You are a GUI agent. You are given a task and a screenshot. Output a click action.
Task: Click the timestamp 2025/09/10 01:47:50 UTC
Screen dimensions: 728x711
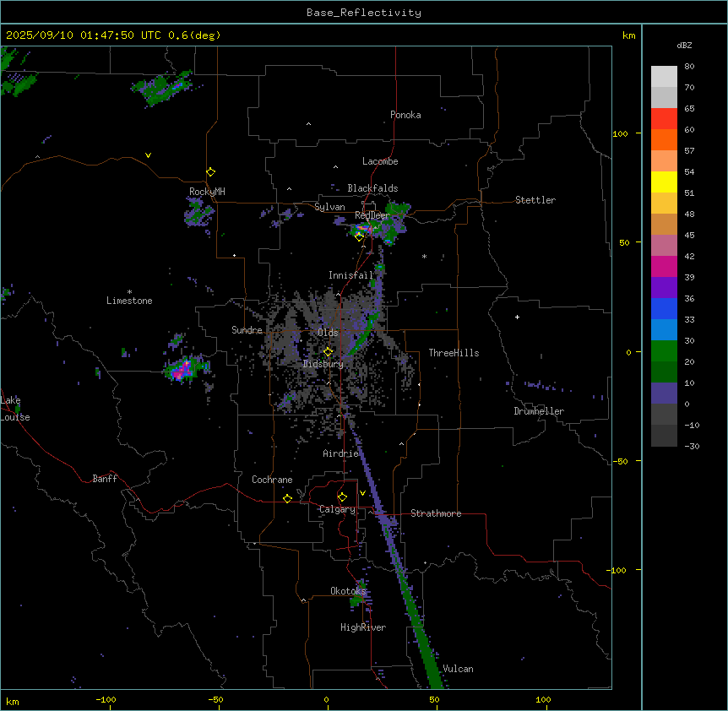pyautogui.click(x=84, y=35)
